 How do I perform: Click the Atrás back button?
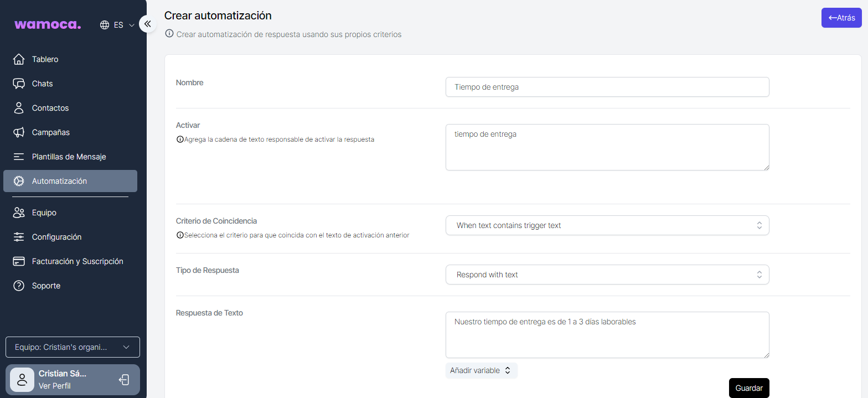[841, 18]
